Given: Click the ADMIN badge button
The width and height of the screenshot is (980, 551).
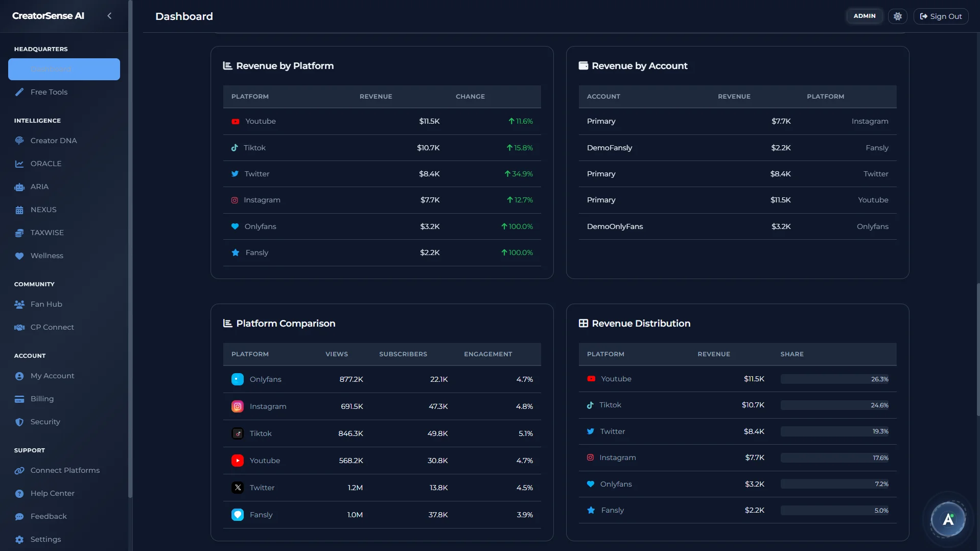Looking at the screenshot, I should 864,16.
